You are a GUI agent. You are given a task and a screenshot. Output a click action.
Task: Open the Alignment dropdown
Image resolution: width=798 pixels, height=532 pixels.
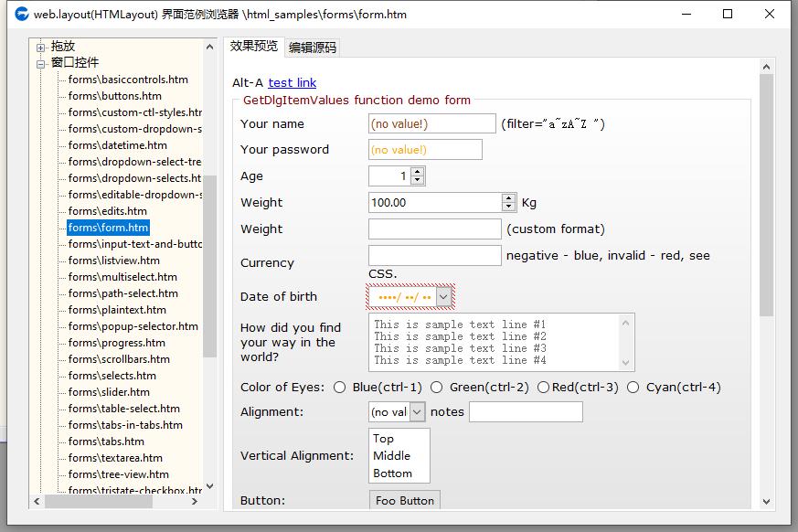tap(417, 412)
